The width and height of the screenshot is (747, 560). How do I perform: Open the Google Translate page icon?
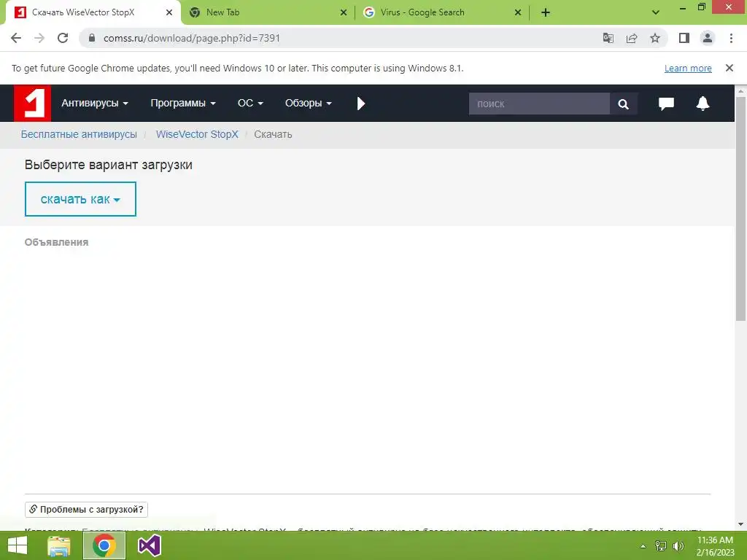pos(608,38)
